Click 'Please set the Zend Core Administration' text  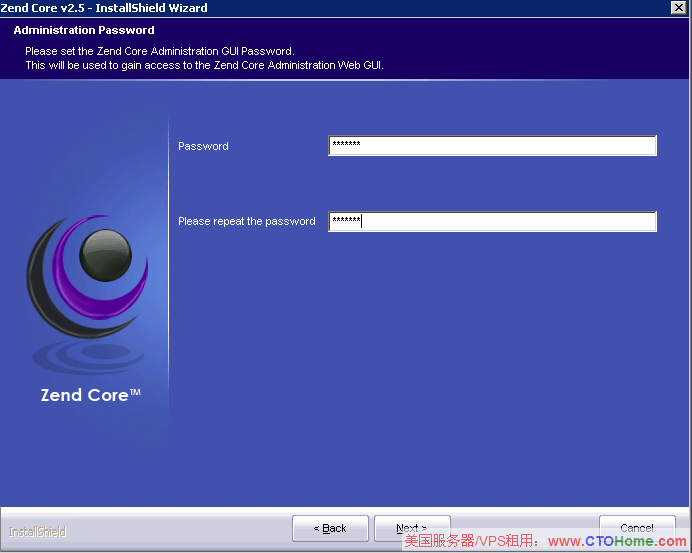[160, 51]
